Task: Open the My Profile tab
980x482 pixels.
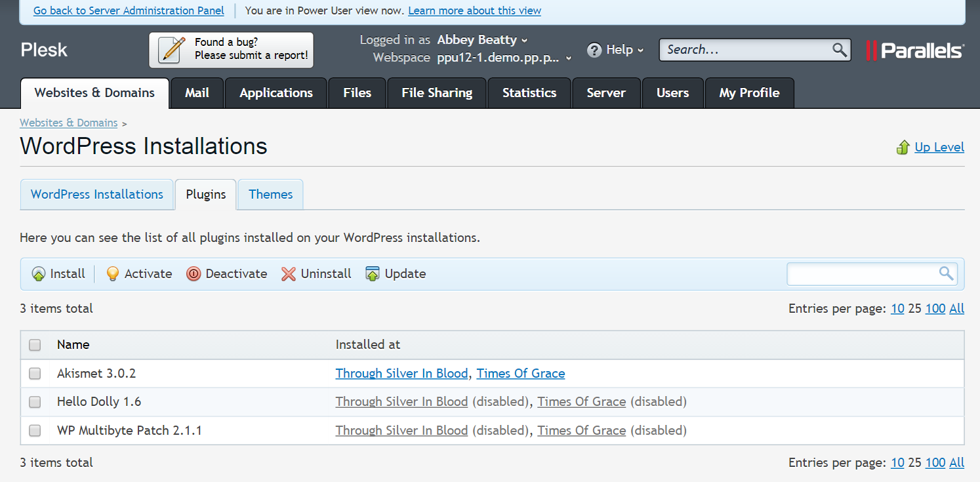Action: pos(749,93)
